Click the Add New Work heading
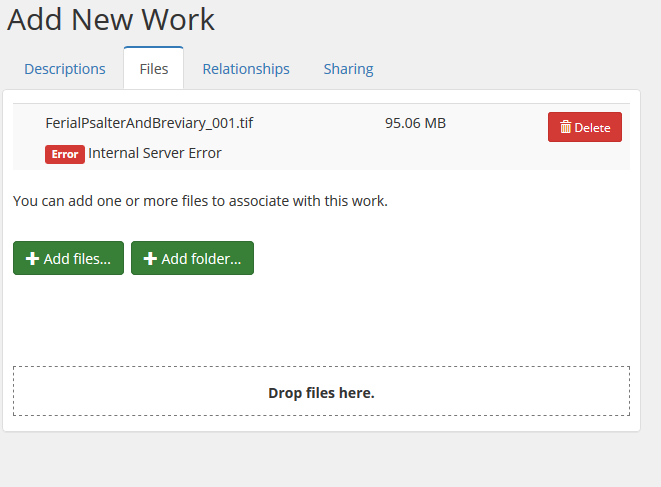The width and height of the screenshot is (661, 487). point(111,19)
